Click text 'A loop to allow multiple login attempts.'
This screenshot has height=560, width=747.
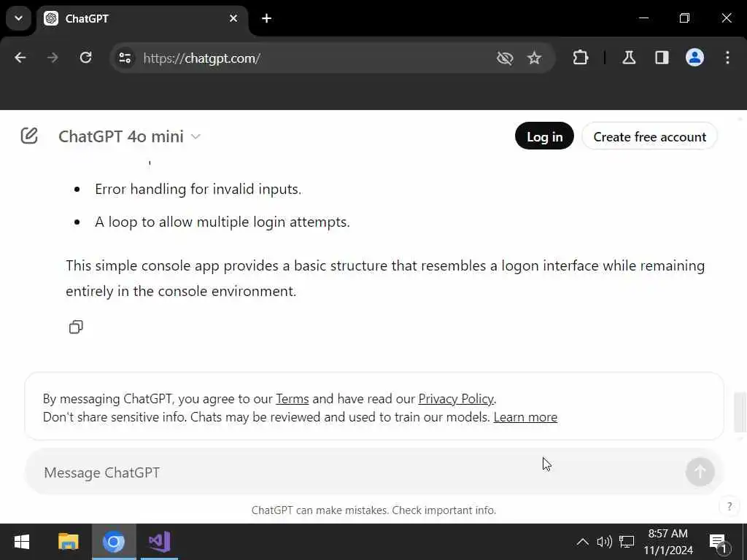222,222
